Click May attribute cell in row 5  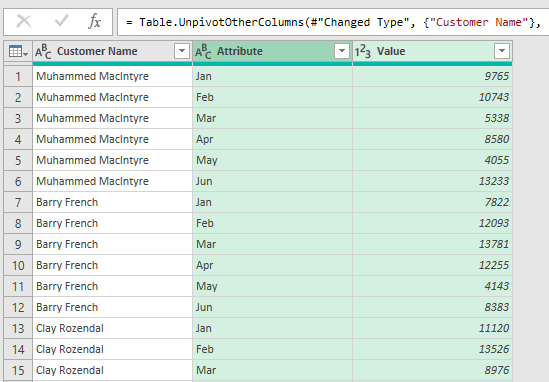pos(272,160)
